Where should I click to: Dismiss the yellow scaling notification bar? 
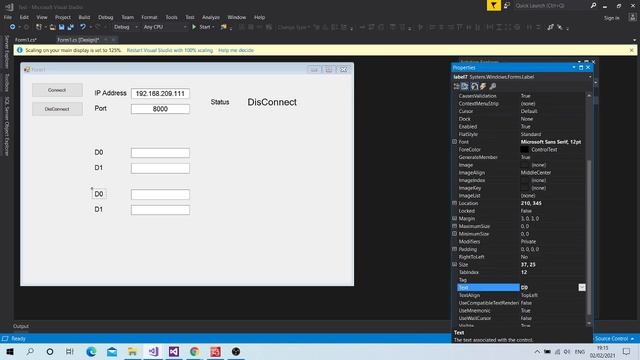[x=631, y=50]
